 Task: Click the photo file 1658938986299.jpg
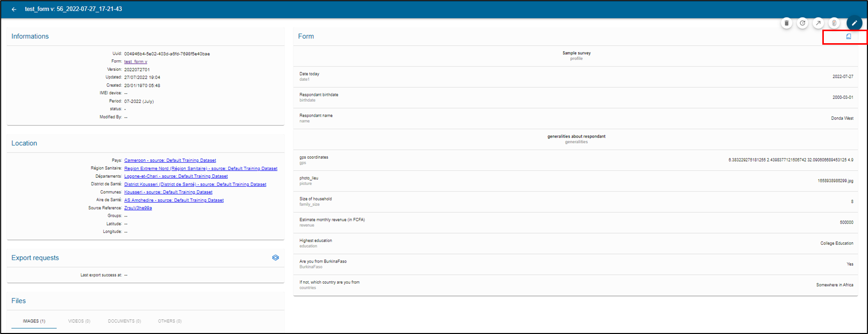click(x=835, y=181)
